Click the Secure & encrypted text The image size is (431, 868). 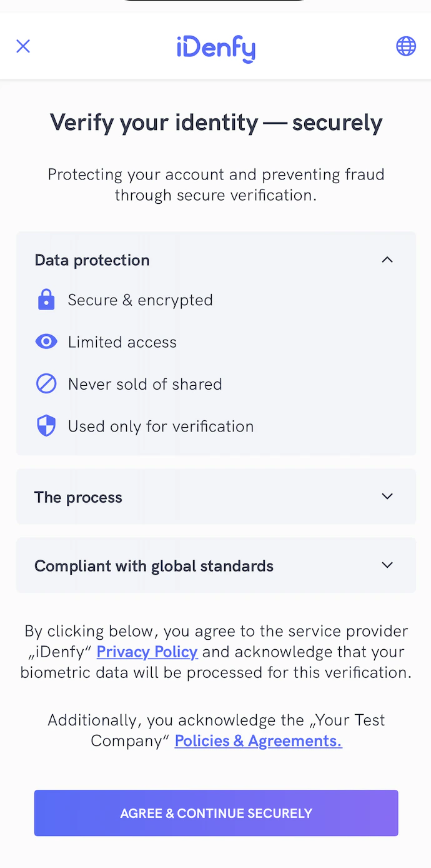141,300
